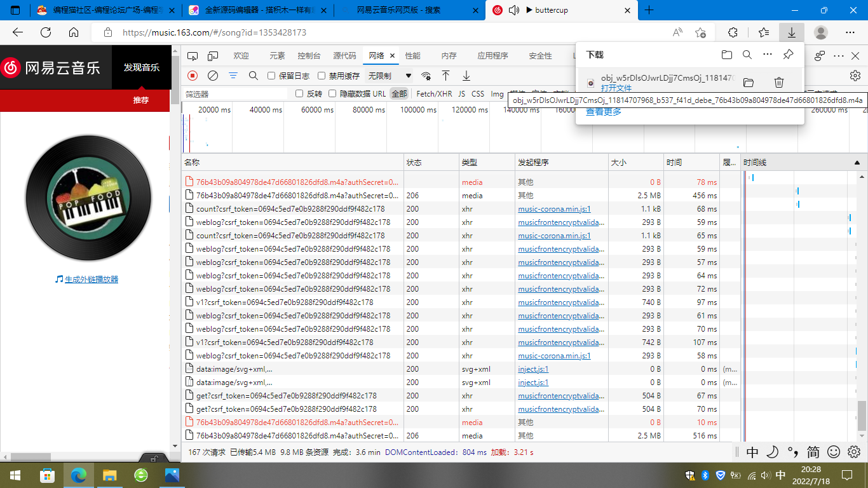Switch to the 网易云音乐网页版 搜索 browser tab

407,10
